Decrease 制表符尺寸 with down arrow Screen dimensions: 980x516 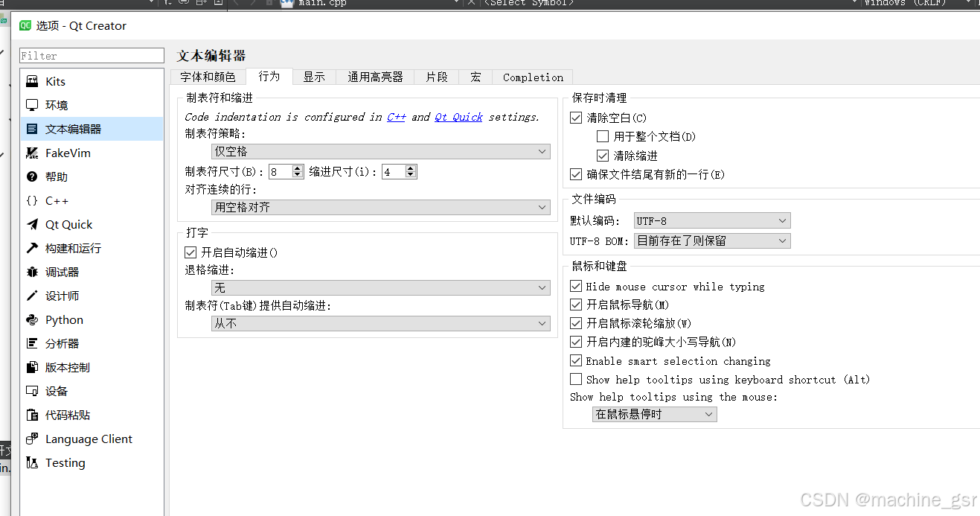pos(298,175)
